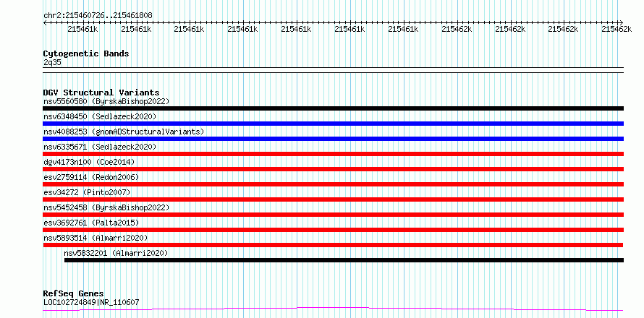Open variant nsv6348450 (Sedlazeck2020) label
644x318 pixels.
100,116
